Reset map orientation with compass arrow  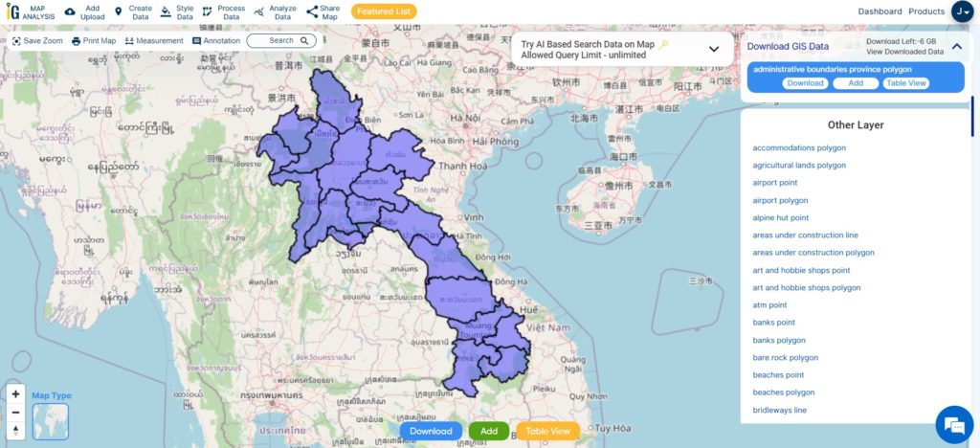point(15,430)
